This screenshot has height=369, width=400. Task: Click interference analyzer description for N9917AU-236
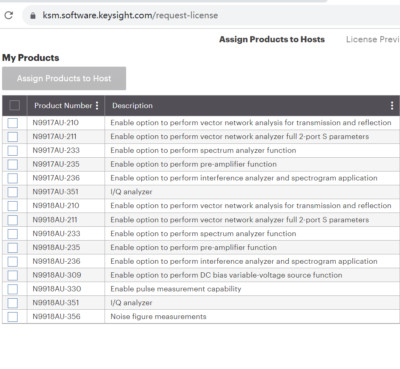[x=244, y=178]
